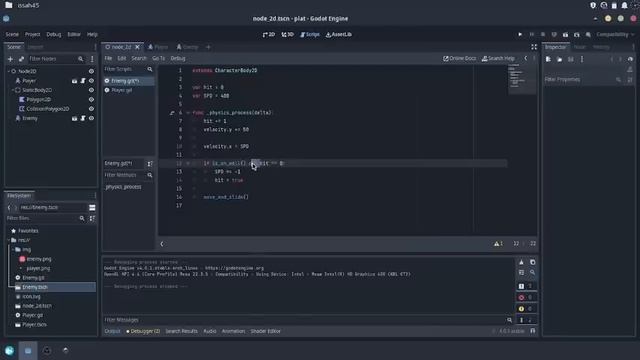Screen dimensions: 640x360
Task: Toggle visibility of StaticBody2D
Action: point(91,90)
